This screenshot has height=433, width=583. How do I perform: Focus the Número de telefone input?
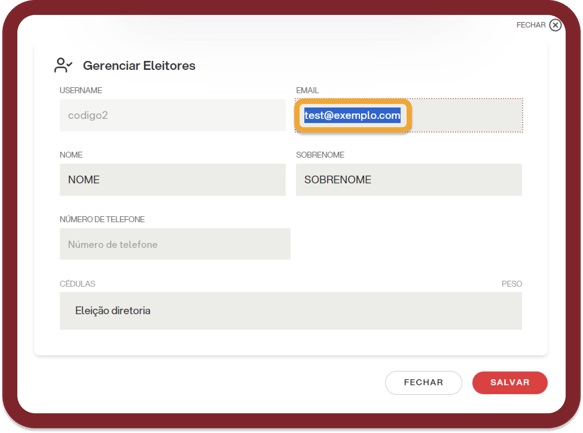(175, 244)
